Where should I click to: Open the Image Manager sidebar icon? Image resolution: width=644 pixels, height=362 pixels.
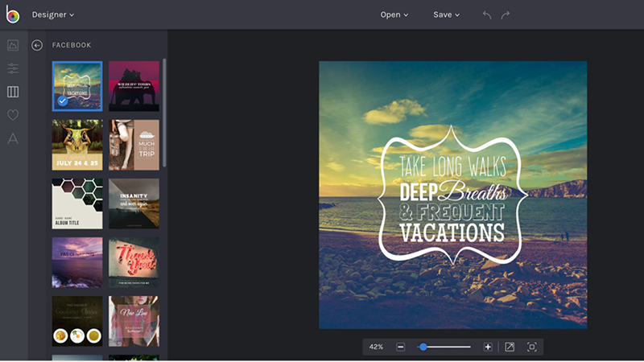[x=13, y=45]
